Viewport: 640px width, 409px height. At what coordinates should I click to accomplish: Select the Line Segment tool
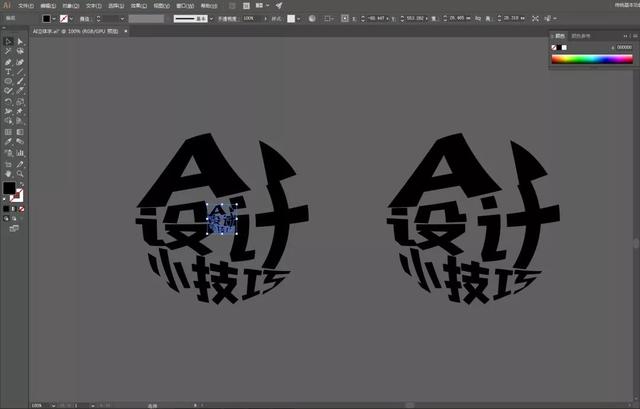pos(20,72)
